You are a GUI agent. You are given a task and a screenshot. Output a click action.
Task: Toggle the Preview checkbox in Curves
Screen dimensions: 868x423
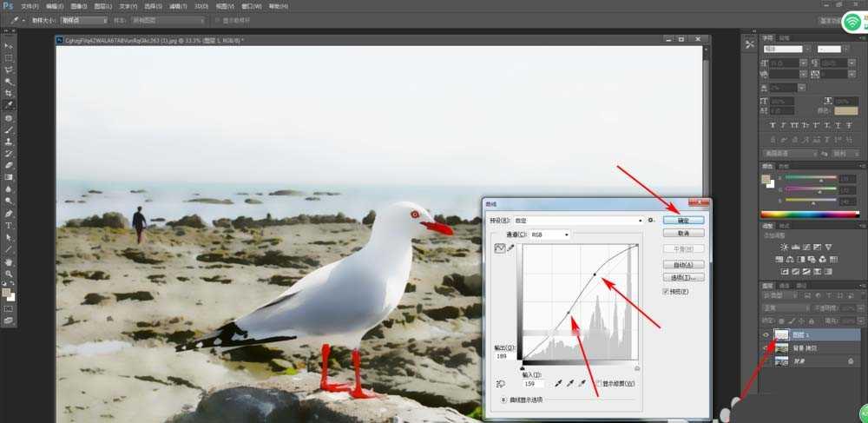coord(666,291)
